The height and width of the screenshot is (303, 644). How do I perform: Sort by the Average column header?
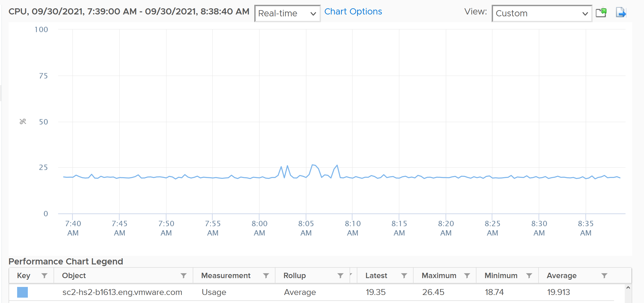[x=562, y=275]
